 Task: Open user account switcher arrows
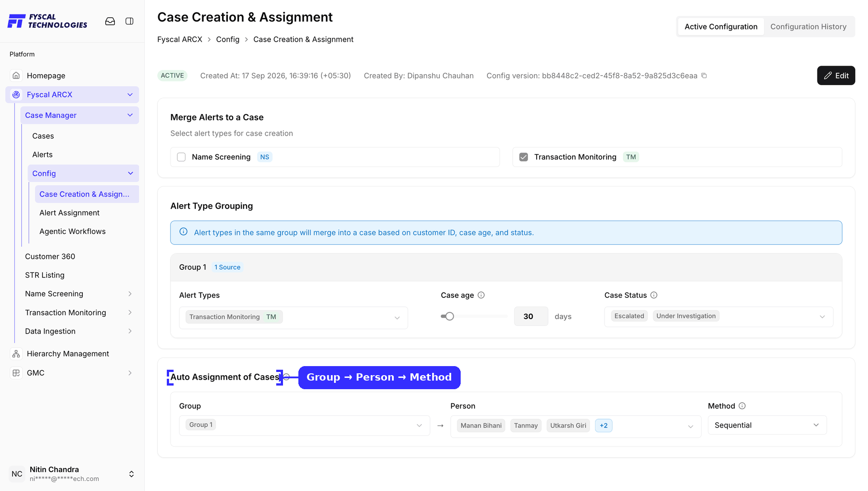tap(132, 474)
